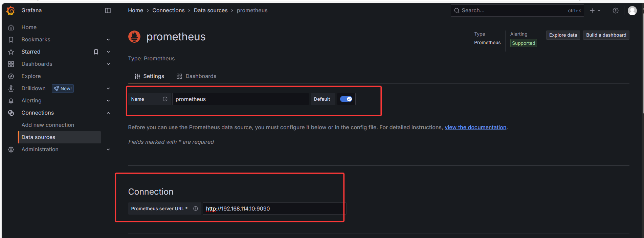Switch to the Settings tab

point(149,76)
